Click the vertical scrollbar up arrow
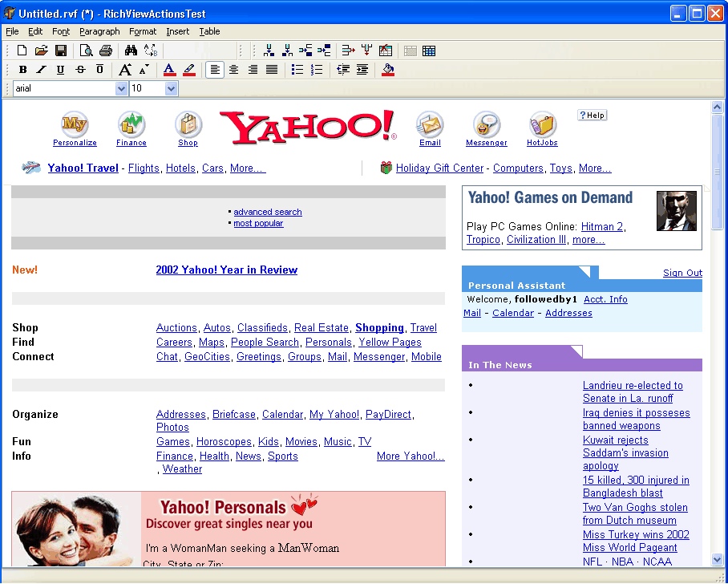728x584 pixels. point(717,107)
